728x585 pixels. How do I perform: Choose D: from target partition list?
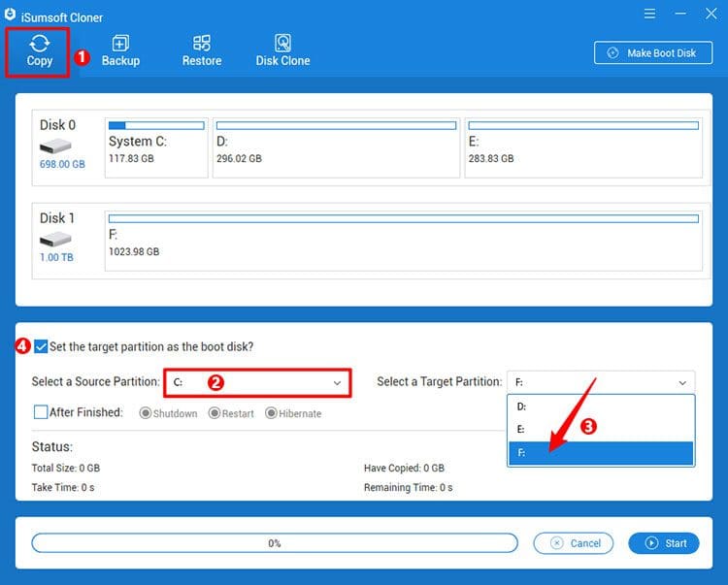click(601, 406)
